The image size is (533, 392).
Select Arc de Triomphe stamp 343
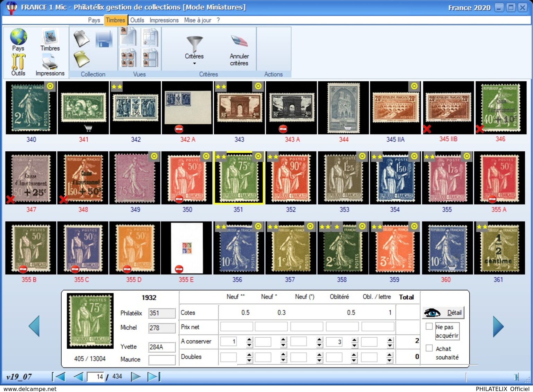pyautogui.click(x=239, y=108)
